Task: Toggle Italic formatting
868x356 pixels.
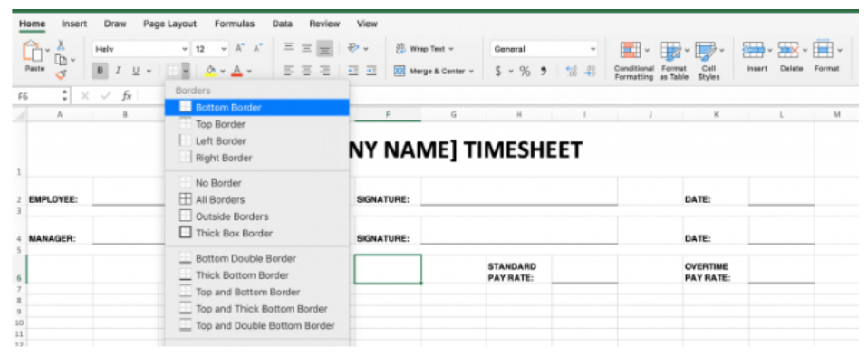Action: tap(118, 71)
